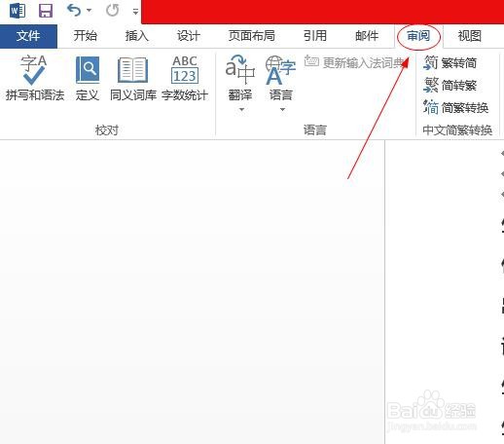Select the 审阅 tab
The width and height of the screenshot is (504, 444).
(x=418, y=36)
